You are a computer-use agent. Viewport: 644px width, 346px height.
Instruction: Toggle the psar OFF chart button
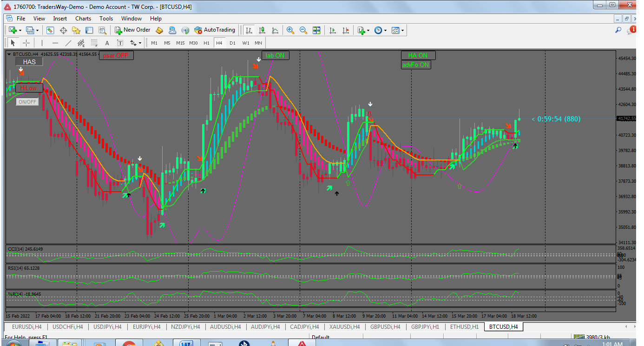116,55
